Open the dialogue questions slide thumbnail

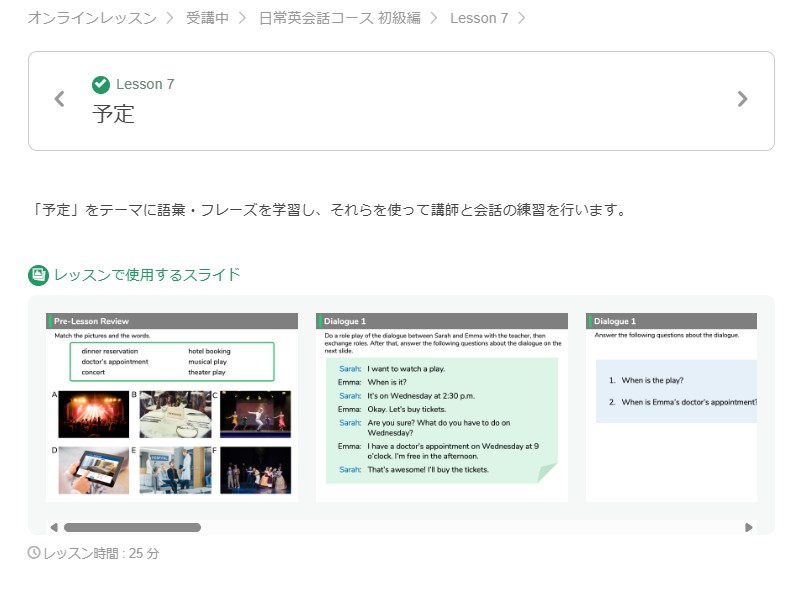[x=671, y=407]
